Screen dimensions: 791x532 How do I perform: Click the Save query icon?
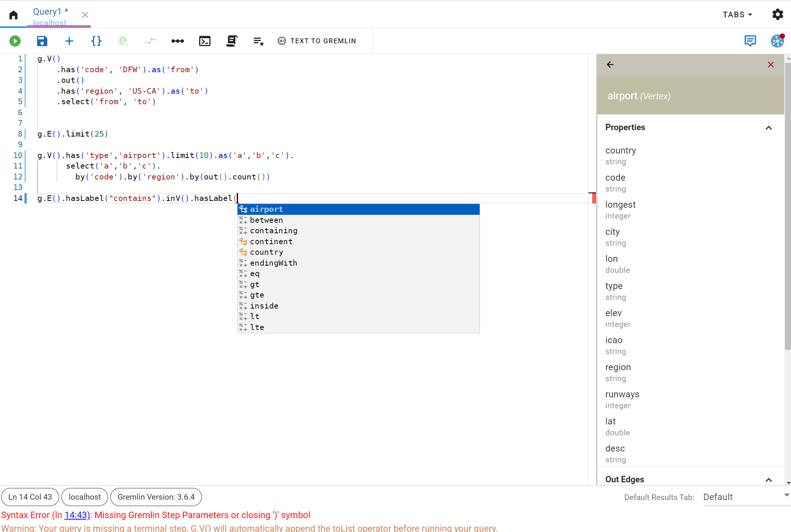(x=42, y=41)
